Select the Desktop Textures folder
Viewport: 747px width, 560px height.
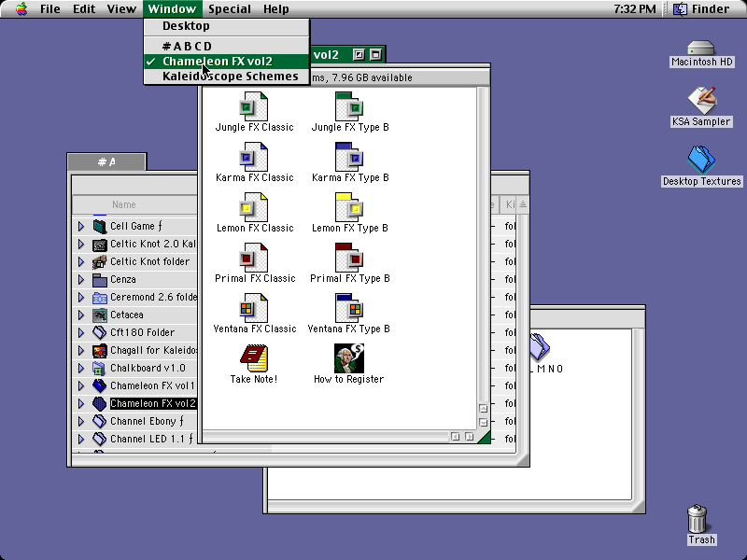click(701, 160)
